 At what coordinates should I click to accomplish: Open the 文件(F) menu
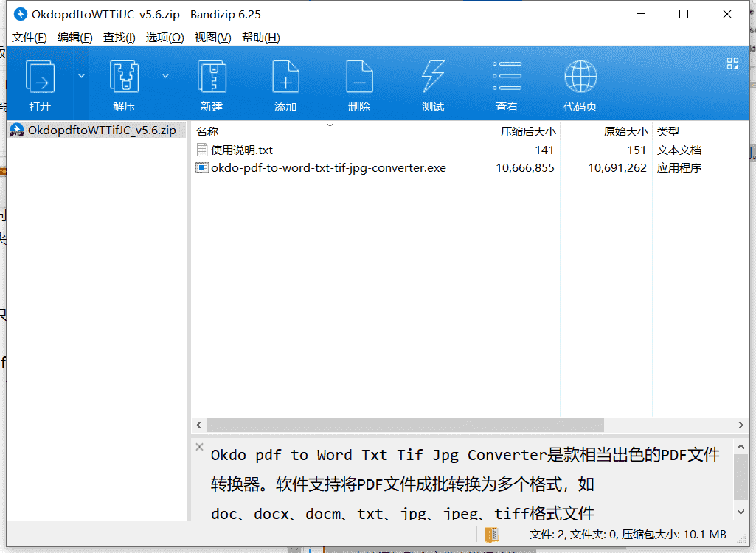coord(30,38)
